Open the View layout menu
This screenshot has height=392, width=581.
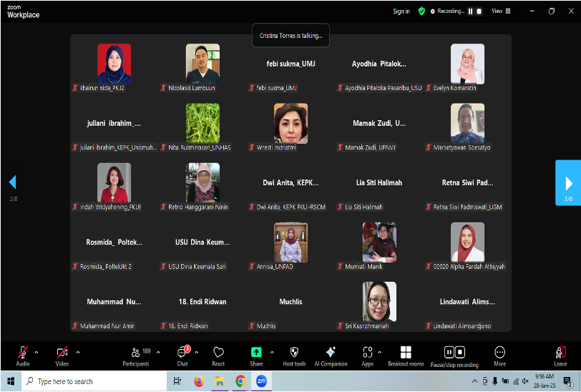(501, 11)
